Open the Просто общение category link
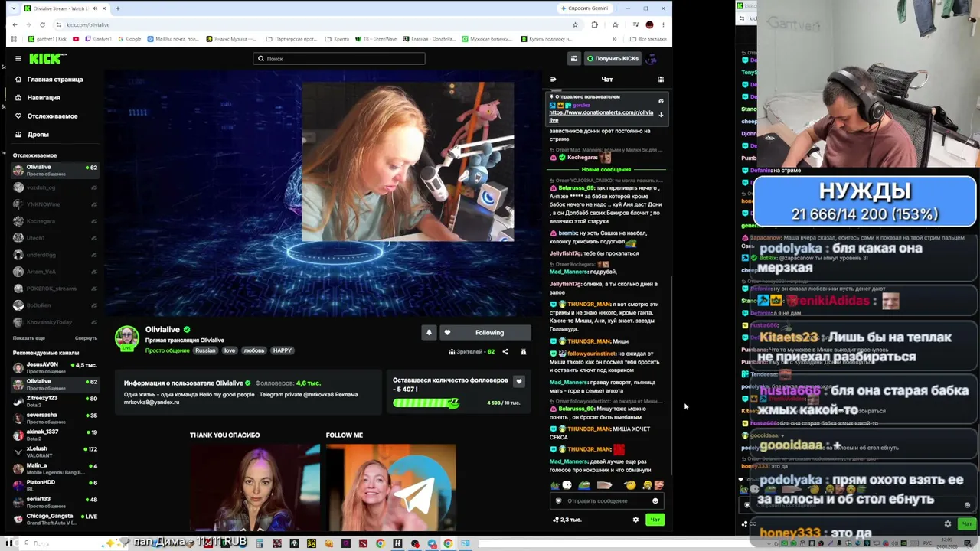Image resolution: width=980 pixels, height=551 pixels. pyautogui.click(x=167, y=350)
